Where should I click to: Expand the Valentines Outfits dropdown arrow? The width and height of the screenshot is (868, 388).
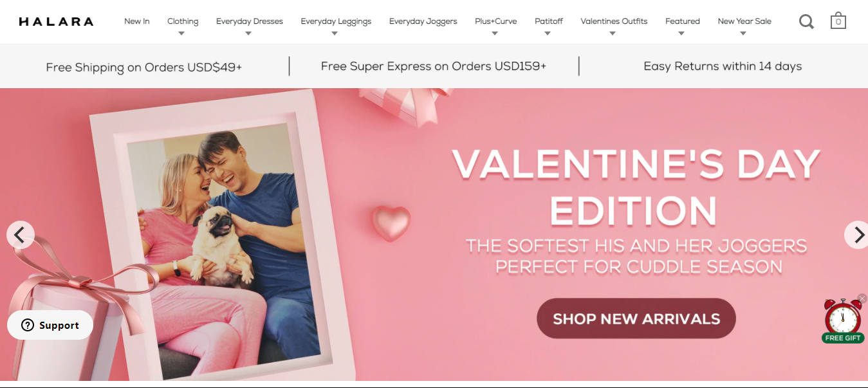613,34
